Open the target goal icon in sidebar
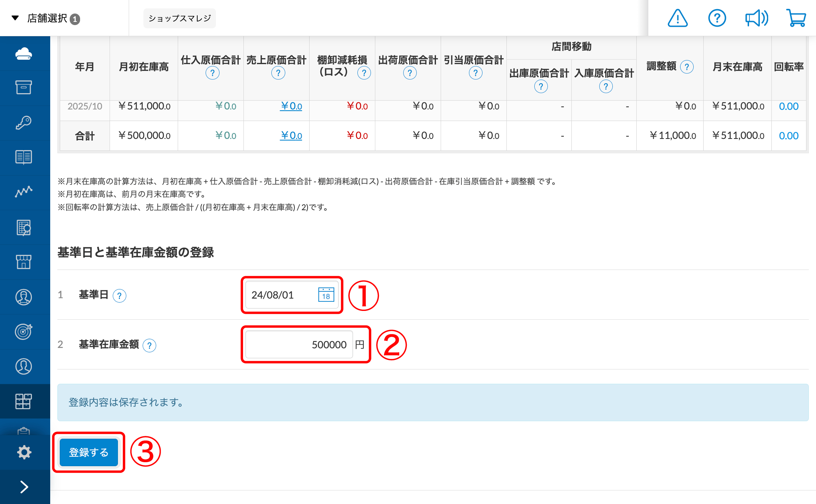 tap(24, 332)
